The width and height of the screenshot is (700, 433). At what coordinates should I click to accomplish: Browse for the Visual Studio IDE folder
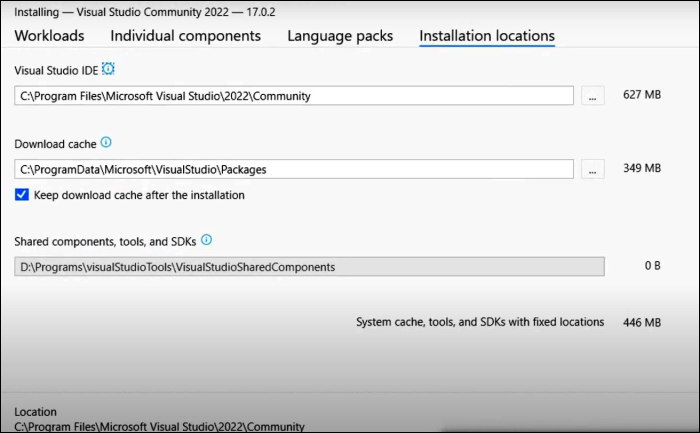(593, 96)
